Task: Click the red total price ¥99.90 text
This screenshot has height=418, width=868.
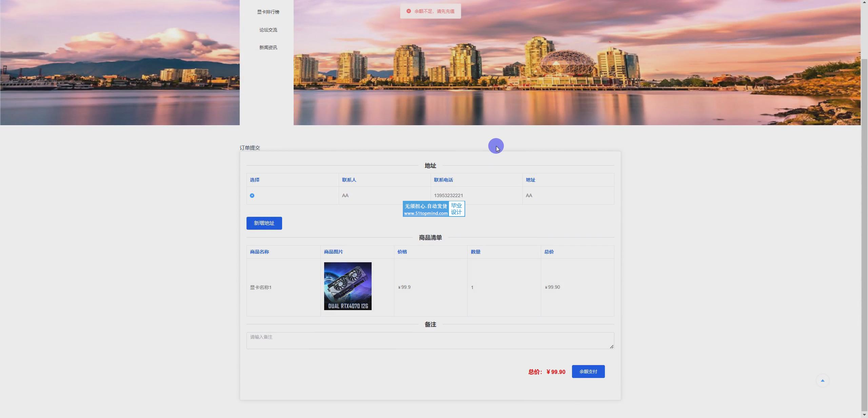Action: point(555,372)
